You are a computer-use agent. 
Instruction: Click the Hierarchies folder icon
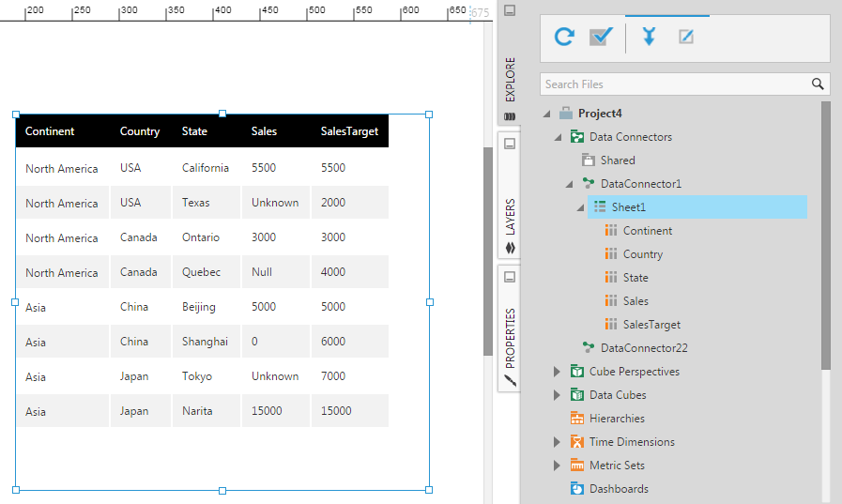click(577, 419)
